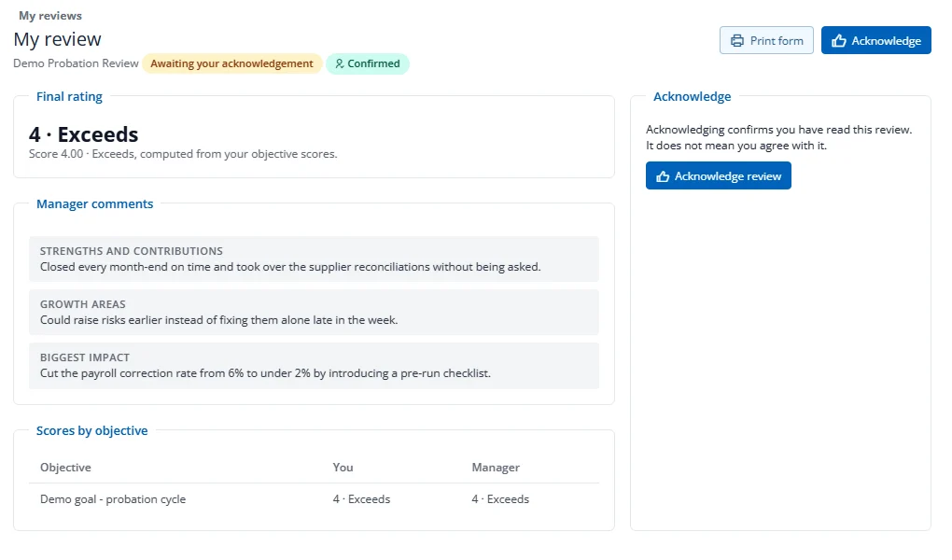Click the 4 · Exceeds final rating value
Image resolution: width=952 pixels, height=560 pixels.
(x=84, y=134)
